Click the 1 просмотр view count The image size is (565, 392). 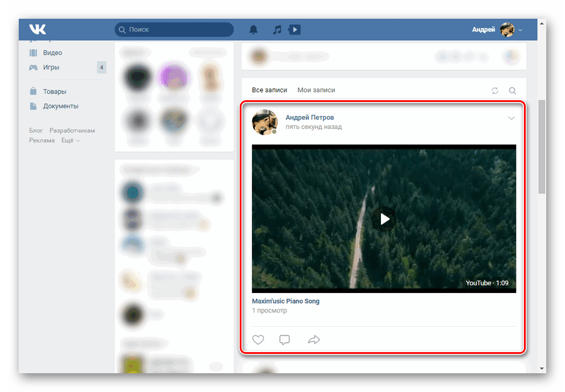click(x=269, y=311)
